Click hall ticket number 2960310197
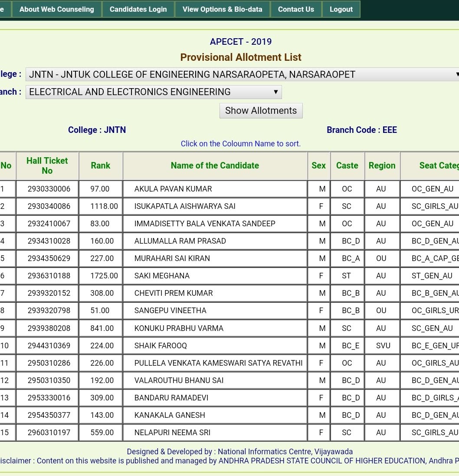This screenshot has width=459, height=476. (49, 433)
